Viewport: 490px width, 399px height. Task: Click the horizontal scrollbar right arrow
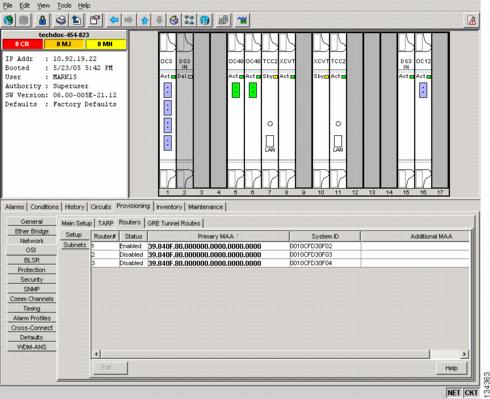(464, 354)
